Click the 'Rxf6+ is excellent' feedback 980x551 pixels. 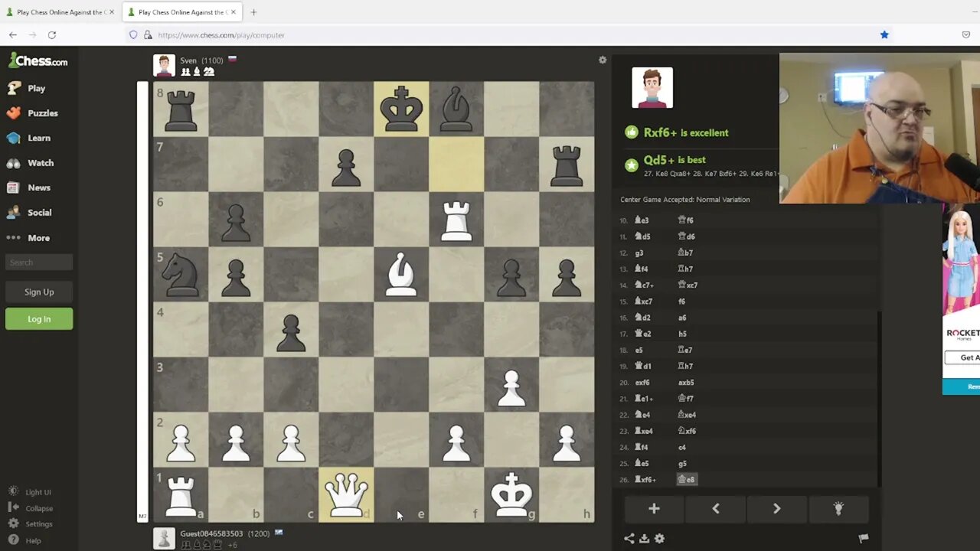tap(686, 132)
